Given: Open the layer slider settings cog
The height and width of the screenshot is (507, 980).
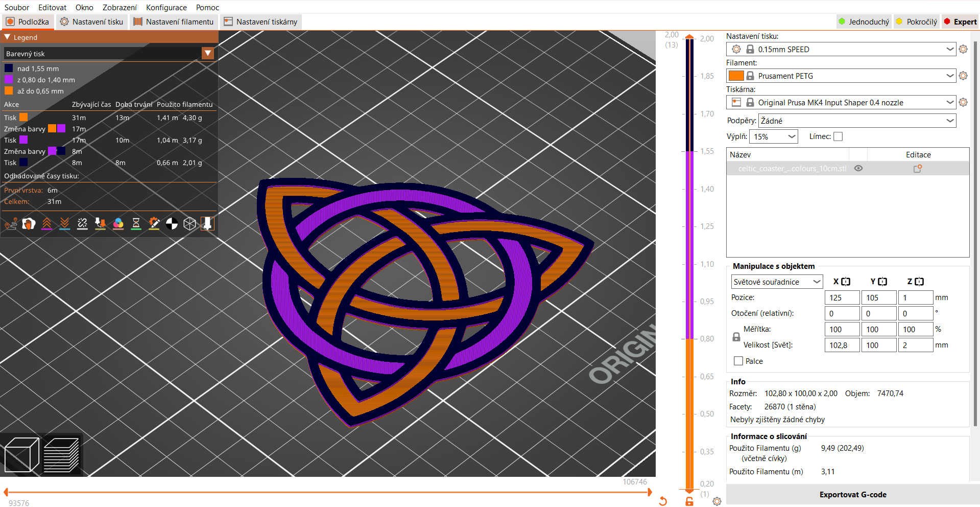Looking at the screenshot, I should (x=717, y=501).
